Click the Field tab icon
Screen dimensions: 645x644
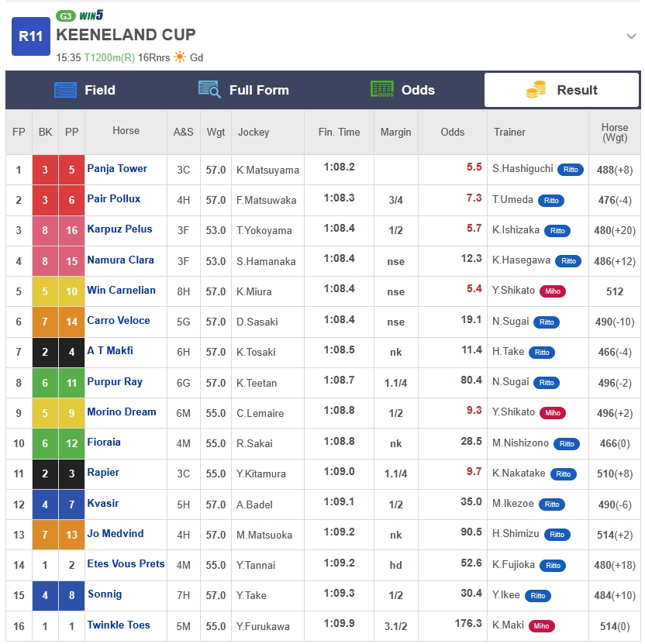65,90
